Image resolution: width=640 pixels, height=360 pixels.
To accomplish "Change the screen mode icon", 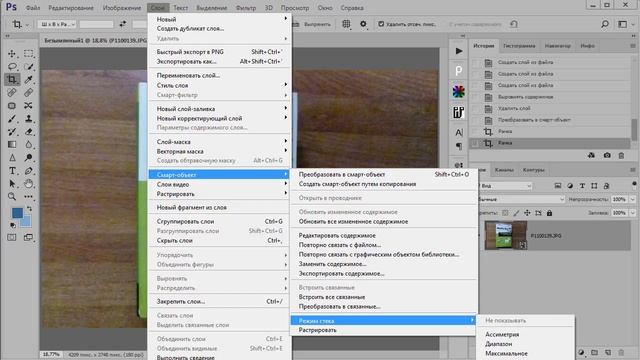I will 29,237.
